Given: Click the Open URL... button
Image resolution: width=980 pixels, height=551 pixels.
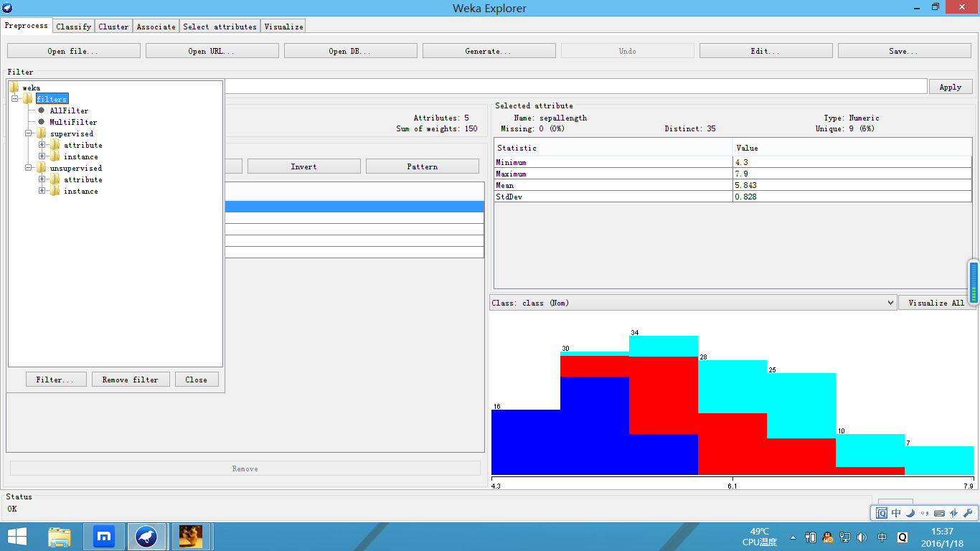Looking at the screenshot, I should coord(212,51).
